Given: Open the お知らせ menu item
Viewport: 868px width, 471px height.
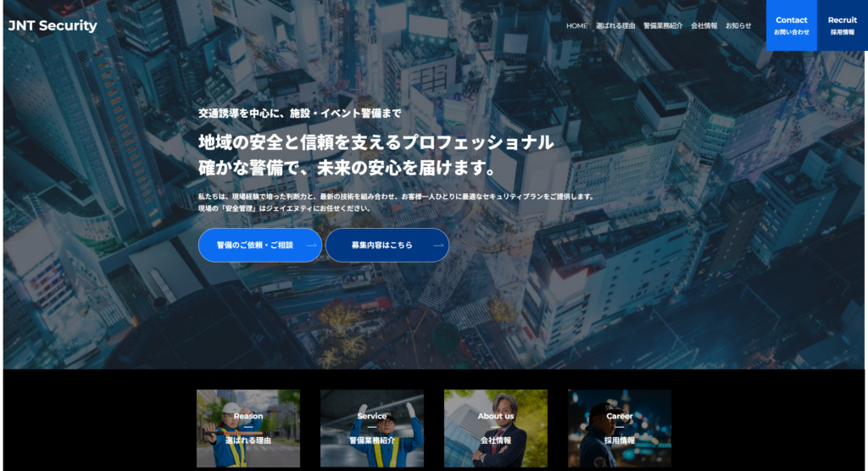Looking at the screenshot, I should pos(738,26).
